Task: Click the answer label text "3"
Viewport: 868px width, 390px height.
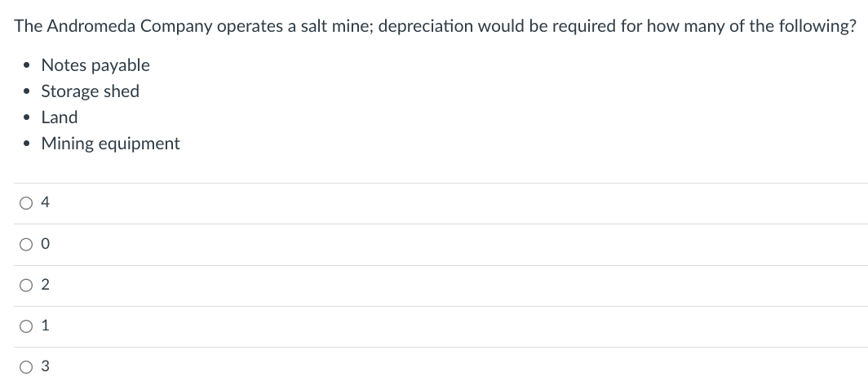Action: [46, 366]
